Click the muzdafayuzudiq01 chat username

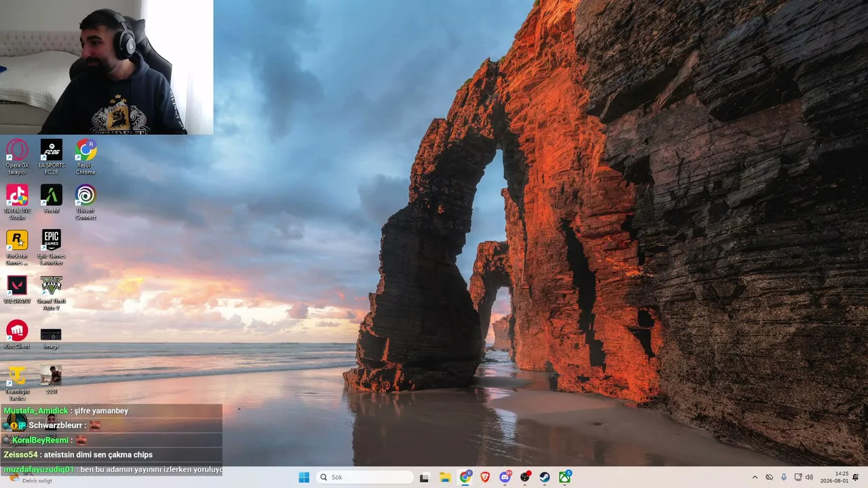click(39, 470)
